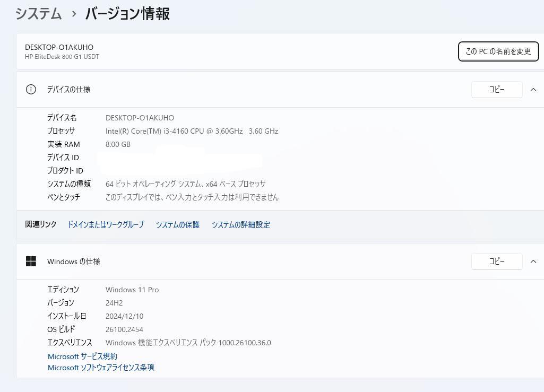Select the システムの種類 label

point(69,184)
